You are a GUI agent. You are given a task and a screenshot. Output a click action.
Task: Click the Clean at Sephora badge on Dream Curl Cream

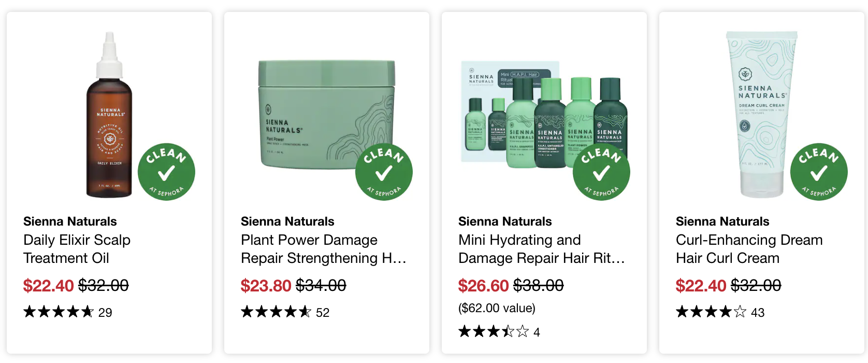pos(819,172)
